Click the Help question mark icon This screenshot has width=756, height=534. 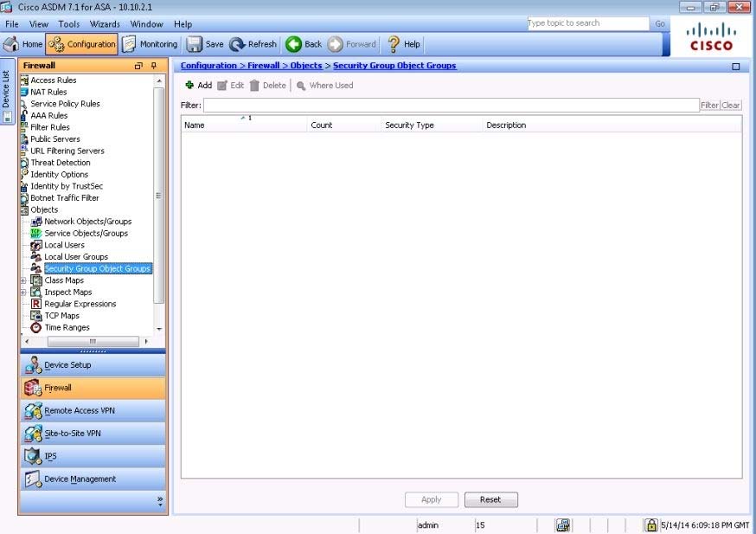point(394,44)
